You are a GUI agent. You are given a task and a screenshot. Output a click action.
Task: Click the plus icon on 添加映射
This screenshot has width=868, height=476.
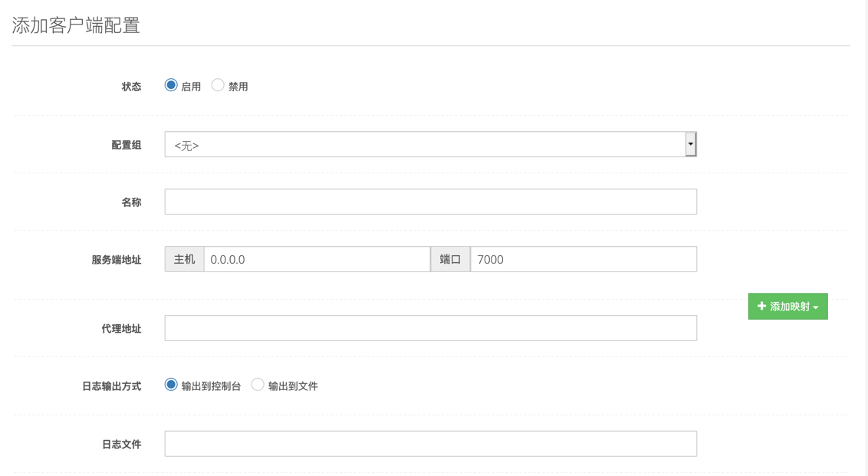pos(761,306)
